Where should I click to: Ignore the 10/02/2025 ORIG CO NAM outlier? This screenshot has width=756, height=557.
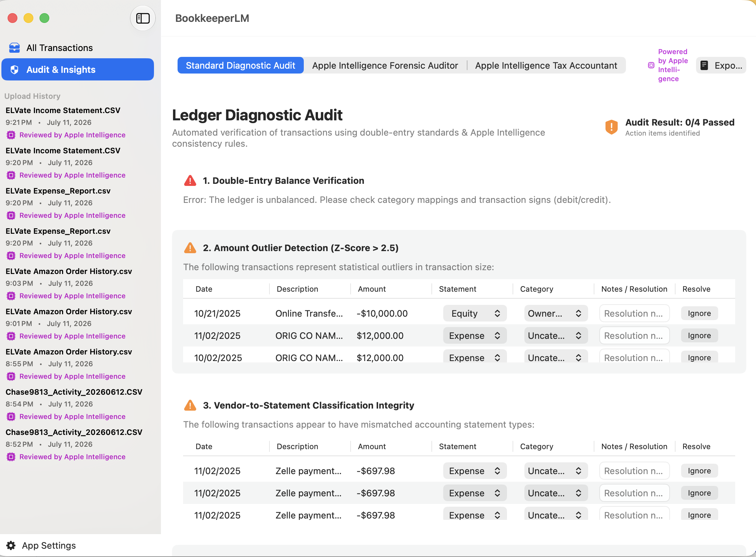[699, 357]
